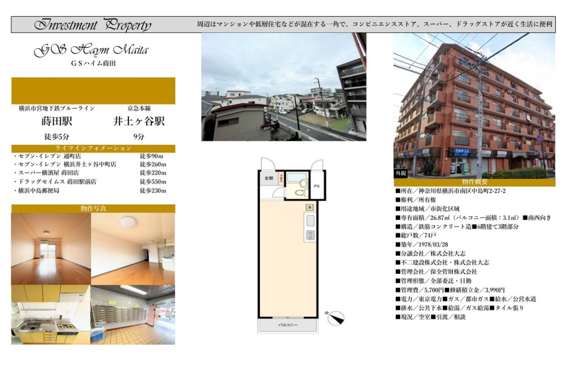Click the PS pipe space box
Screen dimensions: 566x392
click(317, 186)
